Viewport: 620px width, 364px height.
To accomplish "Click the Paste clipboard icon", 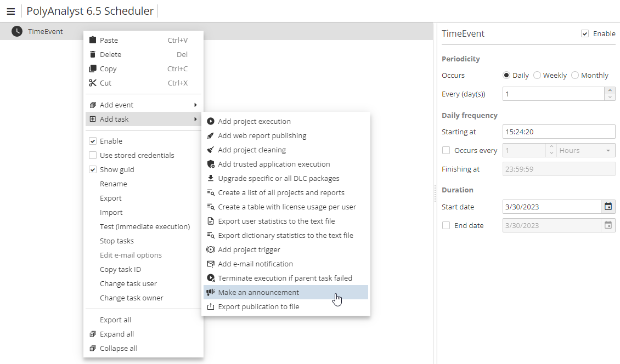I will click(x=93, y=40).
